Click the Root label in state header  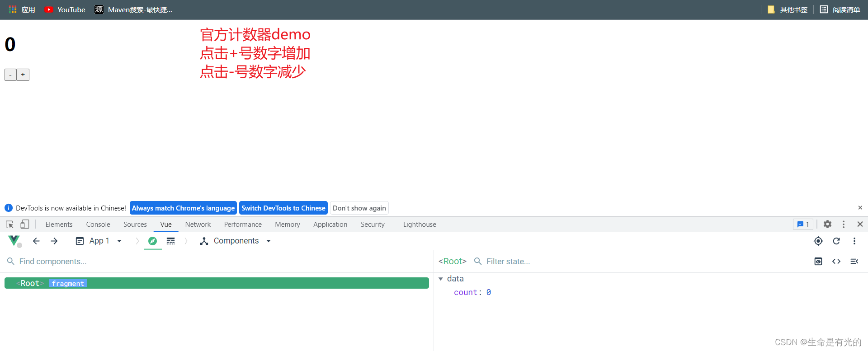(x=453, y=261)
